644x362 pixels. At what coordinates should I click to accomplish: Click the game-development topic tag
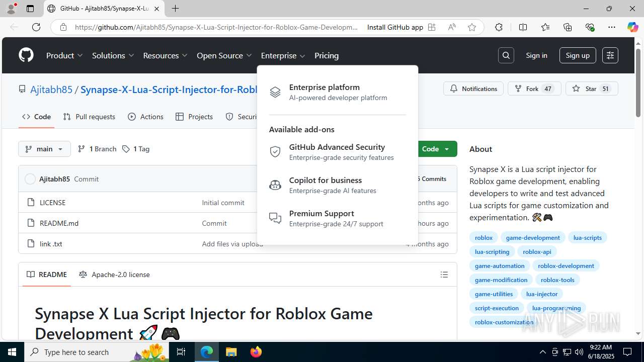[533, 238]
